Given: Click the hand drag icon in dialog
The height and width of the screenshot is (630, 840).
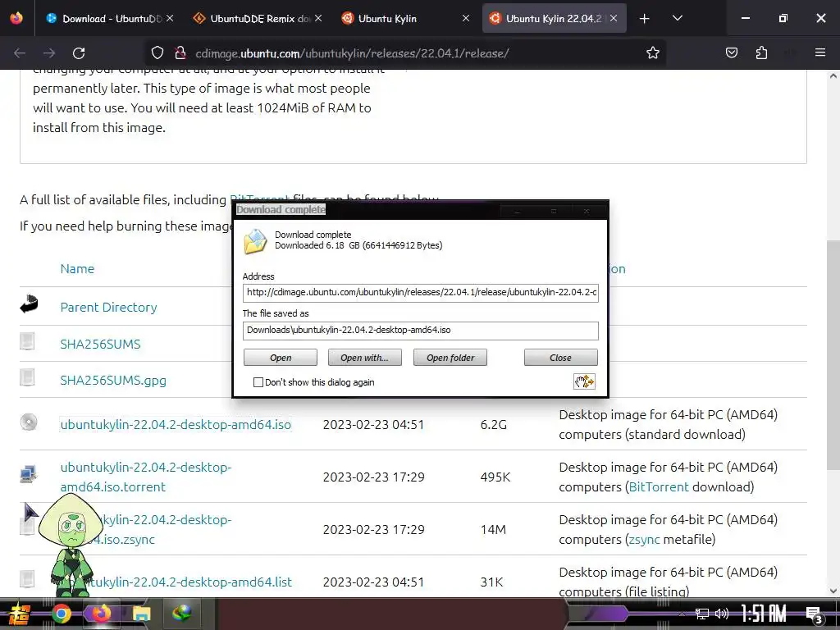Looking at the screenshot, I should [x=584, y=381].
